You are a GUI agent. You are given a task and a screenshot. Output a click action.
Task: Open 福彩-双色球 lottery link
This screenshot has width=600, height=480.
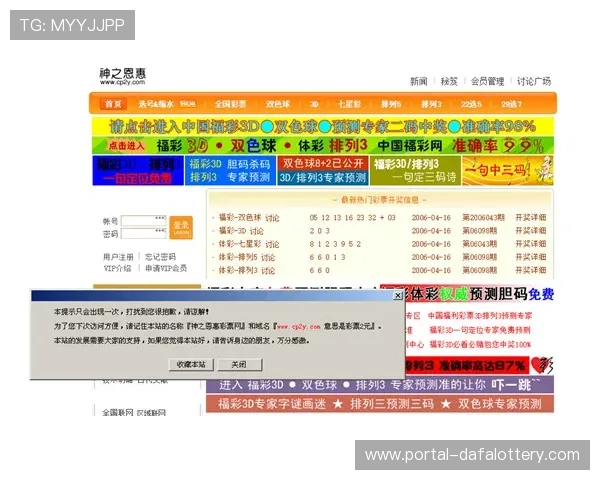[x=240, y=217]
